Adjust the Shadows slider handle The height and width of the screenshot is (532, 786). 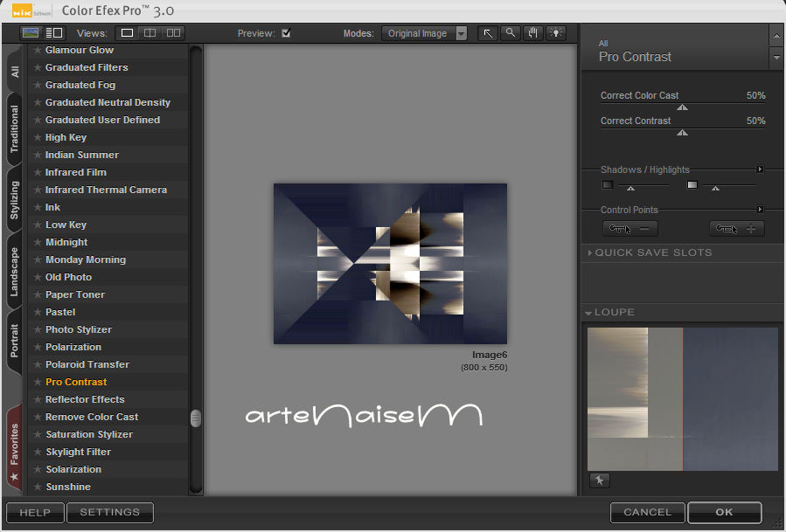coord(631,189)
